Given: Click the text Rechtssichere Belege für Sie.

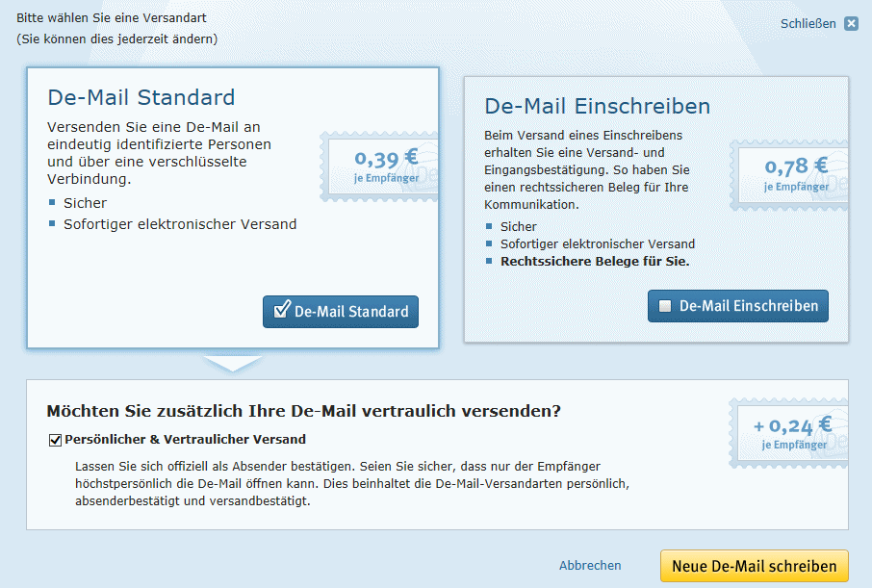Looking at the screenshot, I should pos(595,262).
